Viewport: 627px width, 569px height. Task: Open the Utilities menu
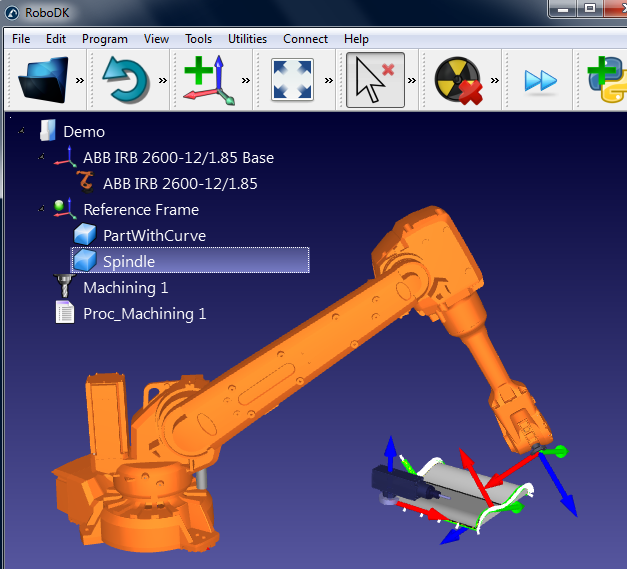[248, 39]
